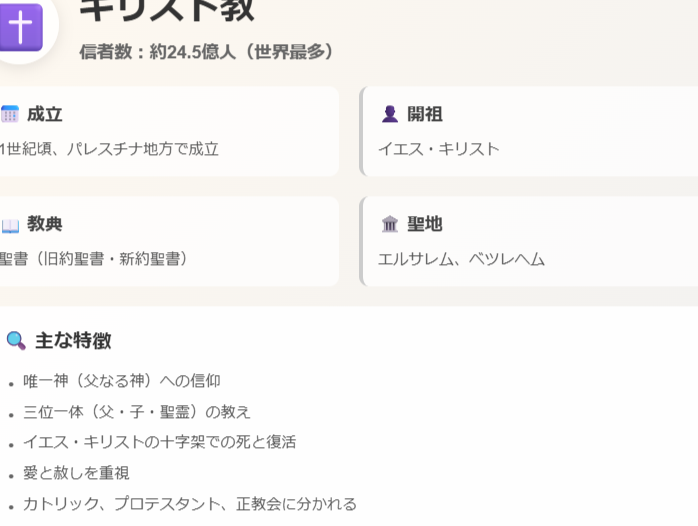Click the temple building icon beside 聖地
The image size is (698, 526).
click(x=390, y=224)
